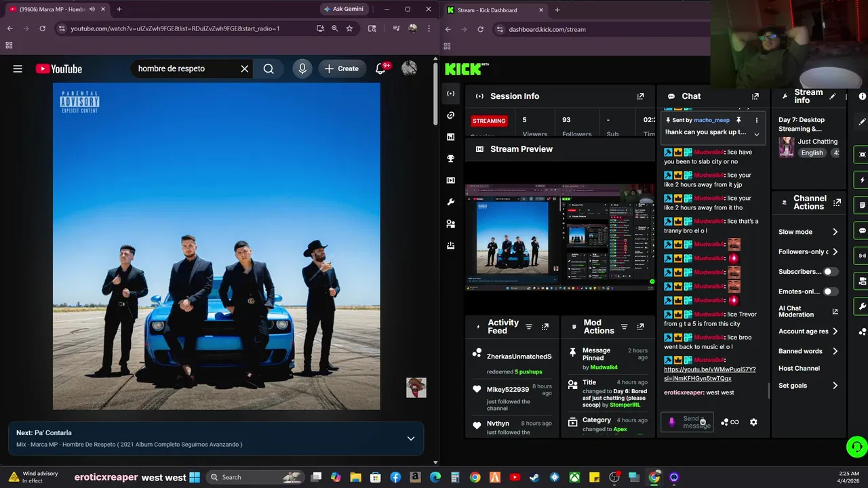Click Mudwalk4 in Message Pinned entry
Screen dimensions: 868x488
(x=604, y=367)
